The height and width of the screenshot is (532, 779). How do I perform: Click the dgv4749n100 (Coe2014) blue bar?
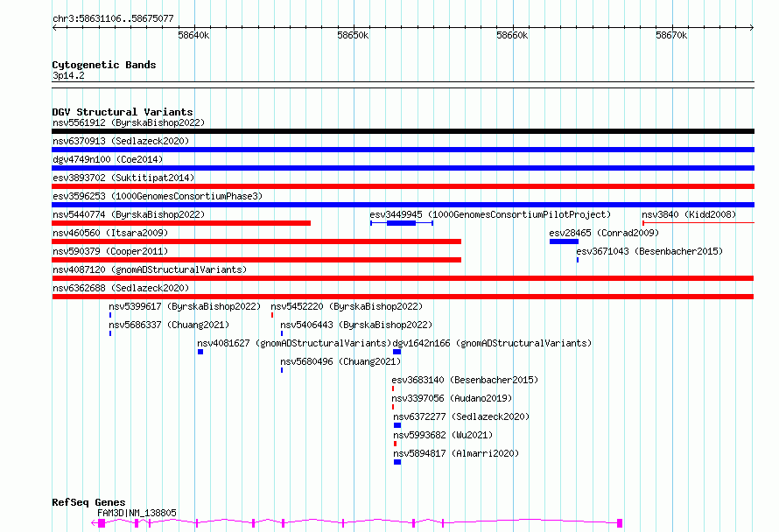pos(403,168)
